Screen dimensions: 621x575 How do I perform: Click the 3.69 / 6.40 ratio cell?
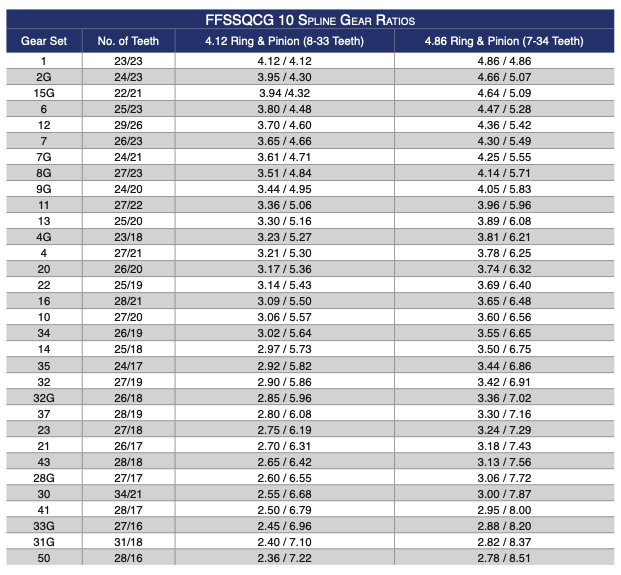pyautogui.click(x=504, y=285)
